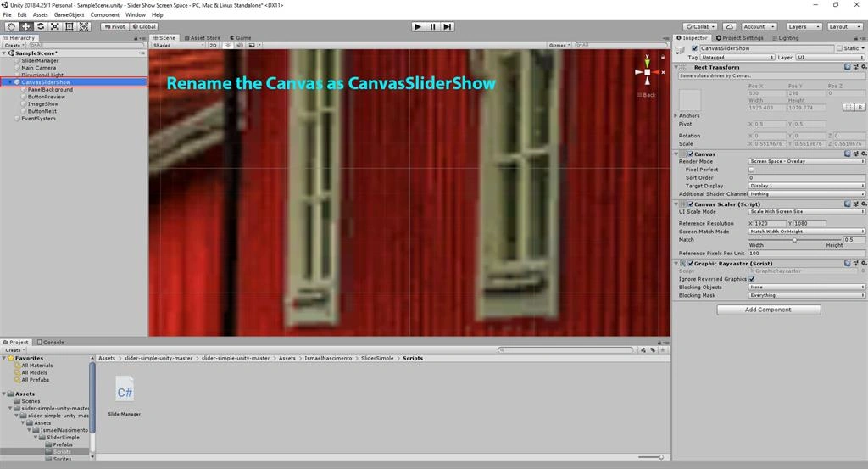
Task: Click the Reference Resolution X field
Action: [770, 223]
